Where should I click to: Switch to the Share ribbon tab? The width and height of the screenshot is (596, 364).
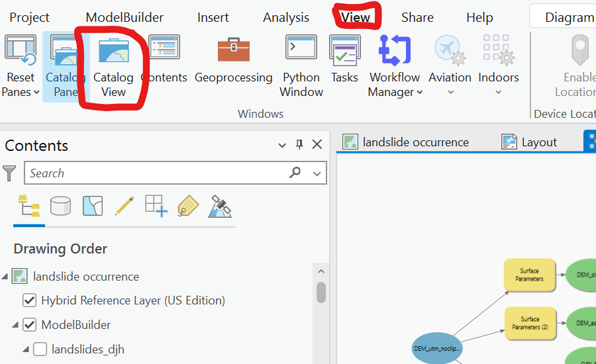pos(417,17)
